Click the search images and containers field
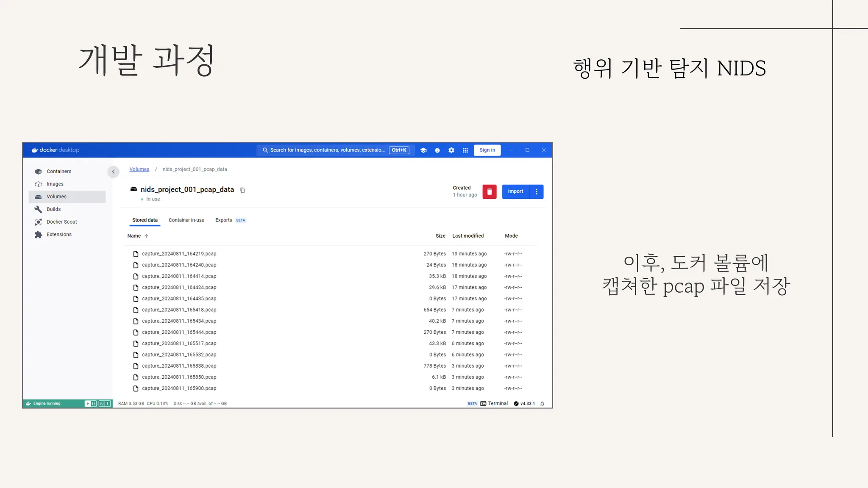Screen dimensions: 868x488 point(326,150)
